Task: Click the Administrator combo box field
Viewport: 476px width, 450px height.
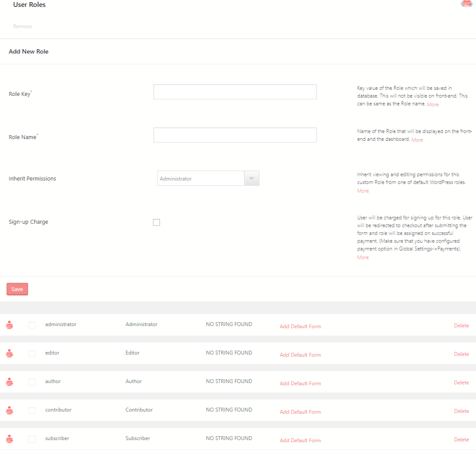Action: click(201, 178)
